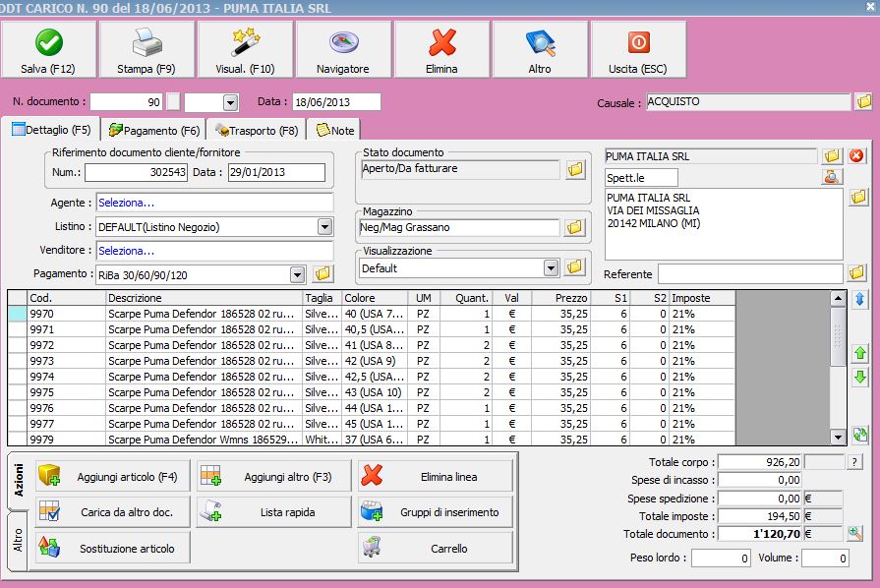
Task: Open the Note tab
Action: pos(335,130)
